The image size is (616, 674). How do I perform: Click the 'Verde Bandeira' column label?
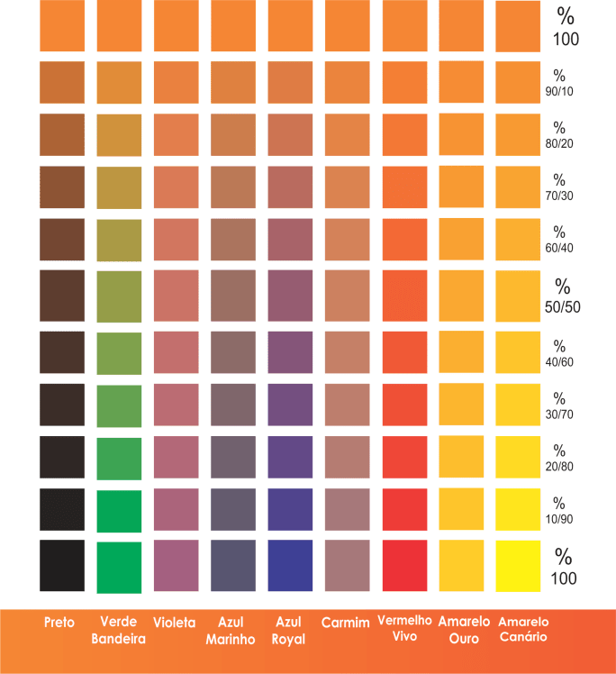tap(118, 630)
